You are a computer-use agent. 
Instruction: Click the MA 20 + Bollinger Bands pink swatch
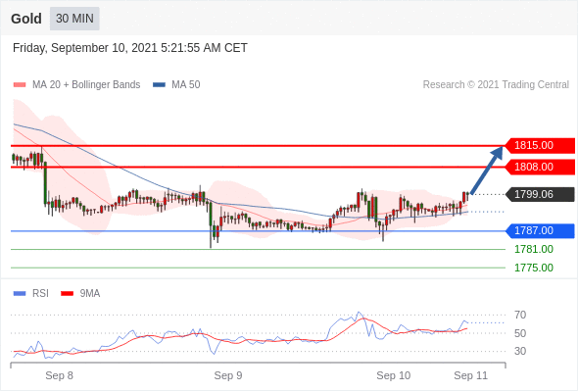pos(20,85)
